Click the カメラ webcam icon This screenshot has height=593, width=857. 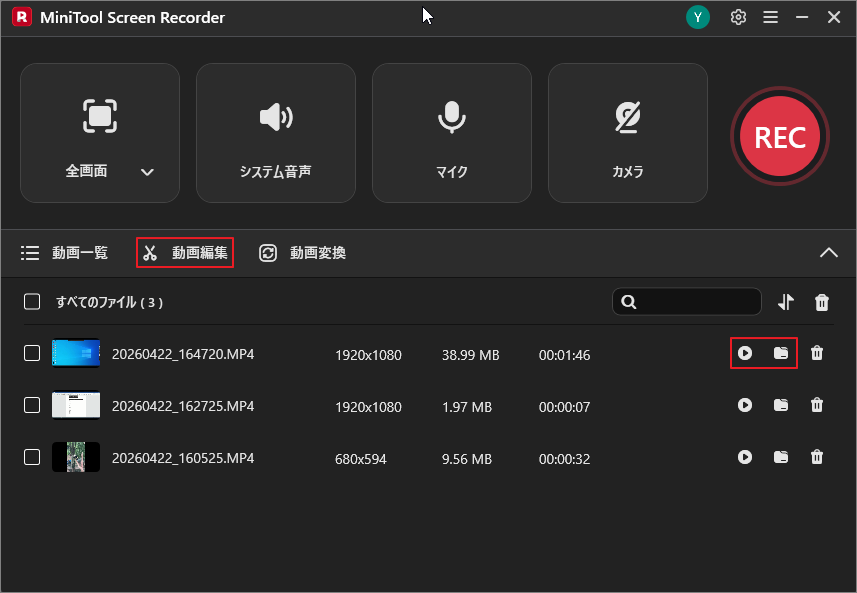pyautogui.click(x=627, y=115)
